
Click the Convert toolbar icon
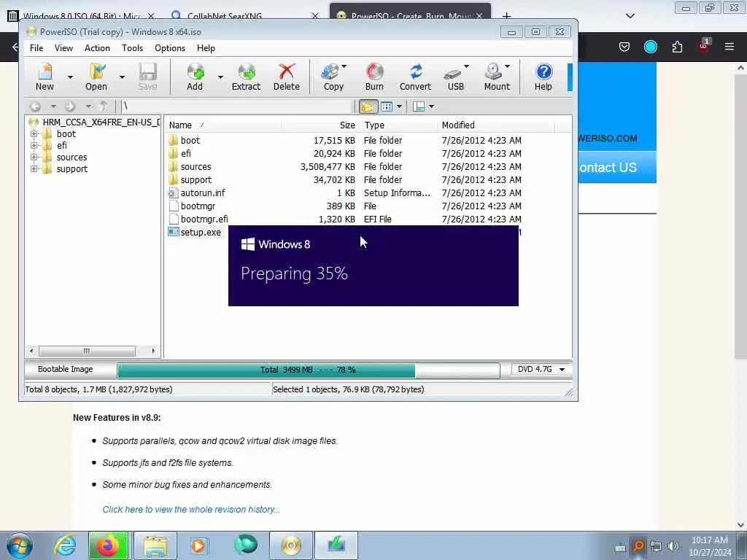click(x=415, y=77)
